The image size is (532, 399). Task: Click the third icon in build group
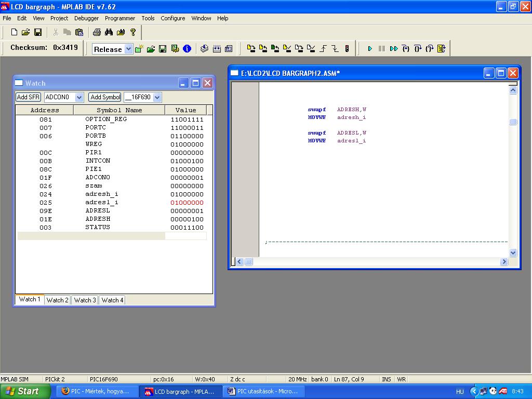229,49
